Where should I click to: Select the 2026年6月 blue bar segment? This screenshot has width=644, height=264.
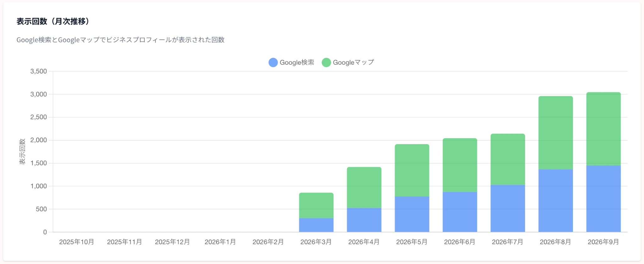(460, 212)
